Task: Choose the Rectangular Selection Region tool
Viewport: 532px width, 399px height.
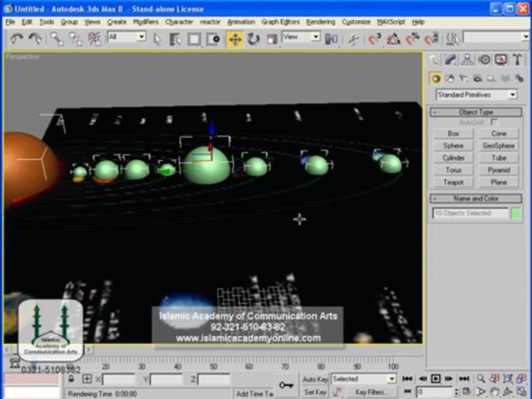Action: coord(194,39)
